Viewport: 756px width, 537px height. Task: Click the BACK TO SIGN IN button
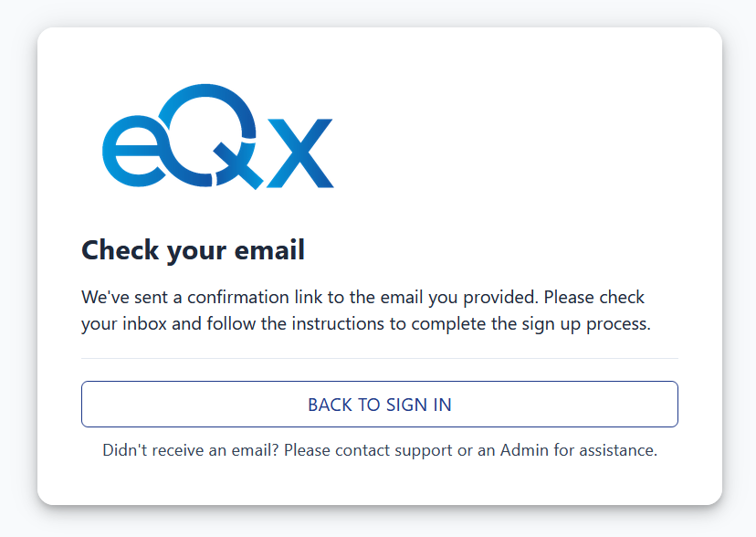[379, 404]
